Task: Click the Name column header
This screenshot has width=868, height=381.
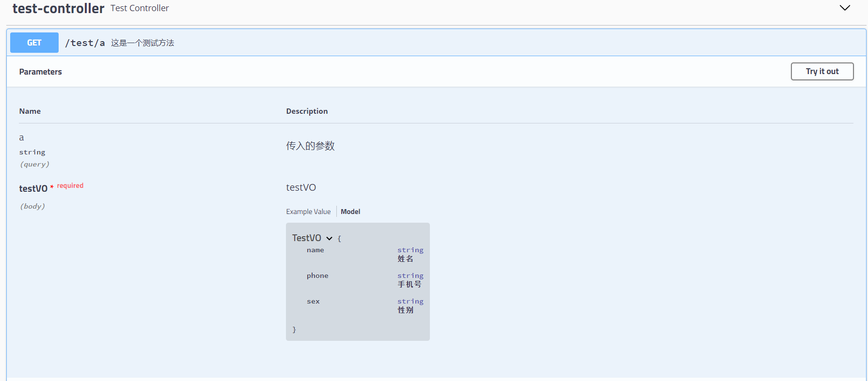Action: pyautogui.click(x=30, y=111)
